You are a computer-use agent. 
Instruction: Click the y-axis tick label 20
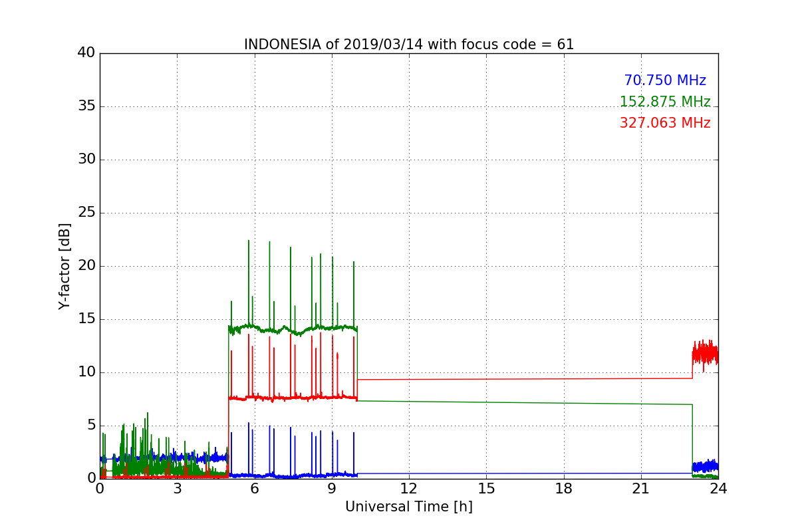86,266
